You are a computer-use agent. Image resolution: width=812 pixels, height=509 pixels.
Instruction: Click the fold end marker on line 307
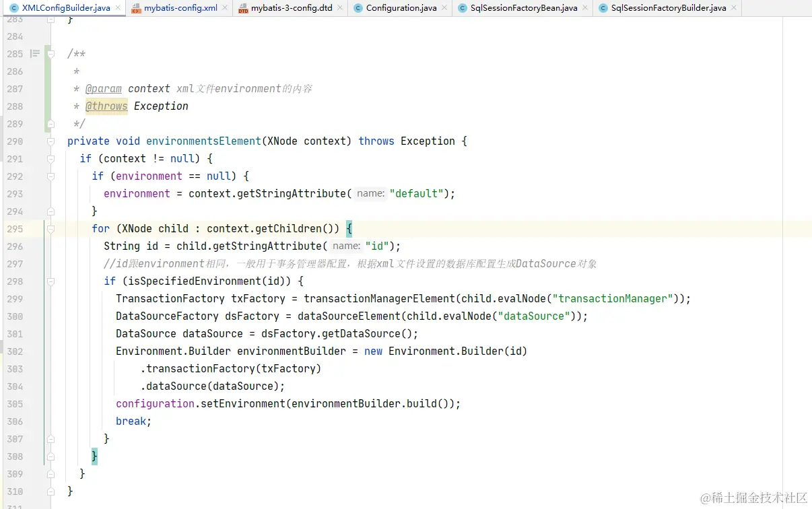pyautogui.click(x=51, y=439)
